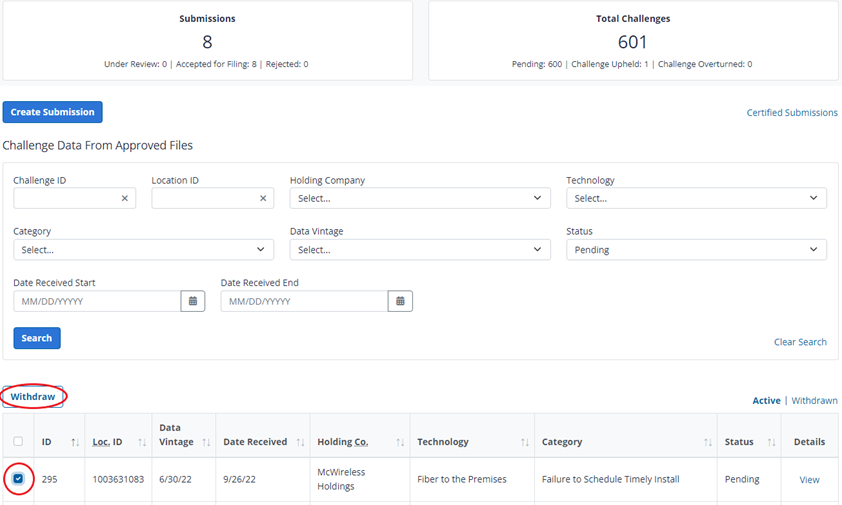The height and width of the screenshot is (505, 842).
Task: Open the Status dropdown showing Pending
Action: [696, 250]
